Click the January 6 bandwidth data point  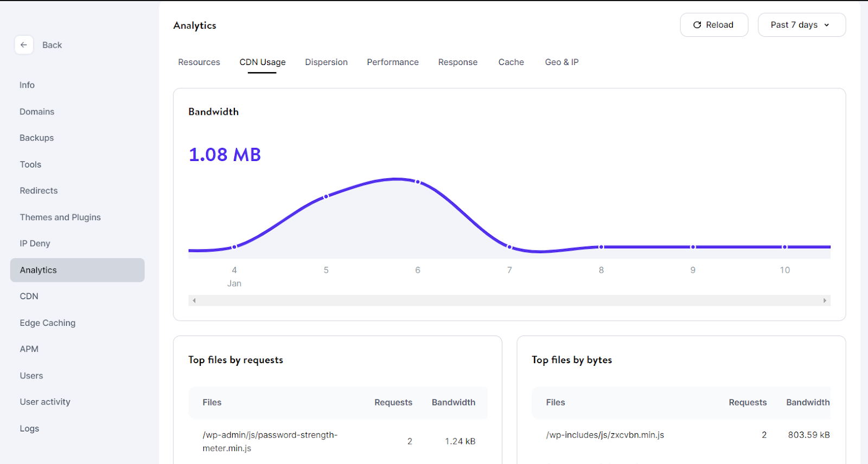pyautogui.click(x=418, y=182)
